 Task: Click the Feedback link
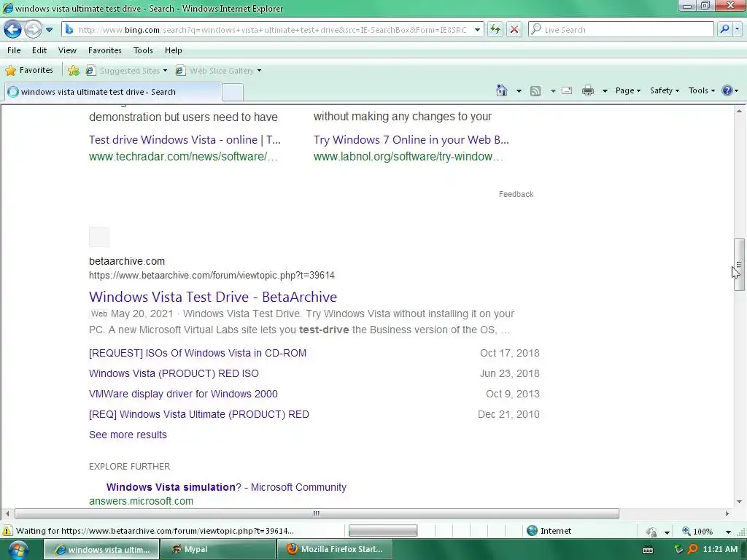(x=516, y=194)
